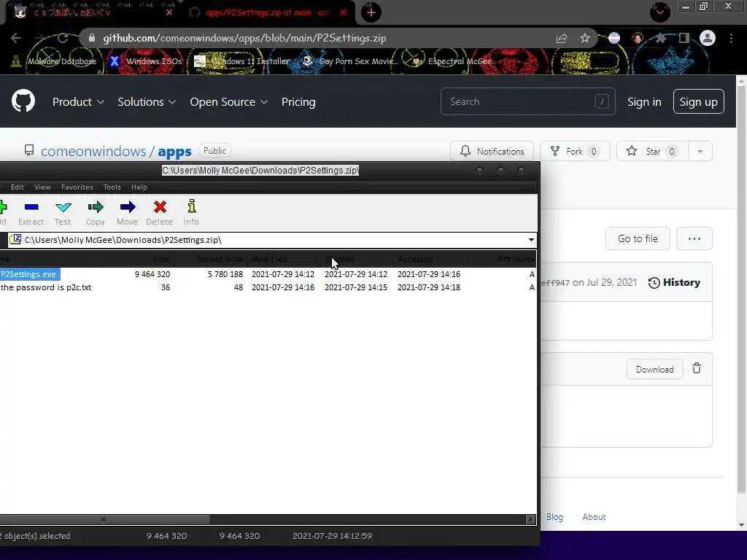Go back with the browser back arrow
Image resolution: width=747 pixels, height=560 pixels.
pyautogui.click(x=16, y=38)
